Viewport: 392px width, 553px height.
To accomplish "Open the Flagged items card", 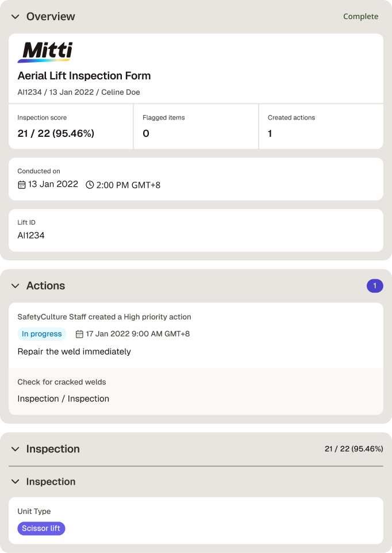I will 196,126.
